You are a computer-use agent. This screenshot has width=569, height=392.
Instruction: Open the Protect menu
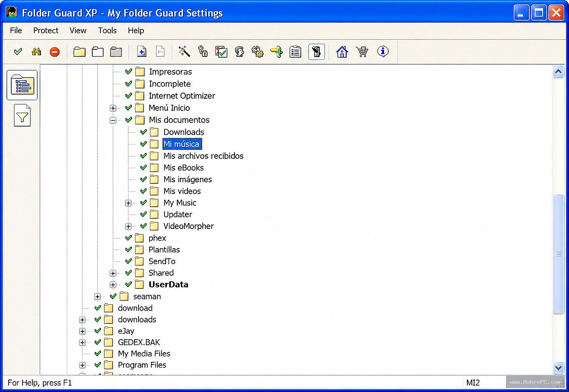click(x=46, y=31)
